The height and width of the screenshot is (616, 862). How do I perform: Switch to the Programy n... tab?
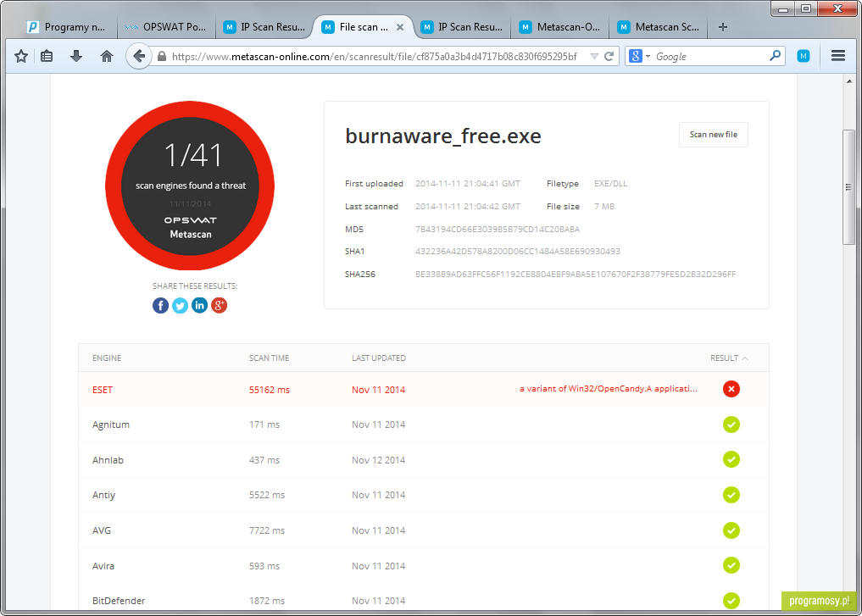pos(66,27)
